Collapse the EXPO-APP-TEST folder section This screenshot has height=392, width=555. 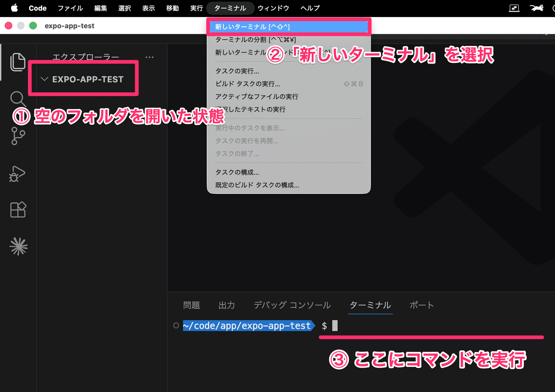pos(83,79)
